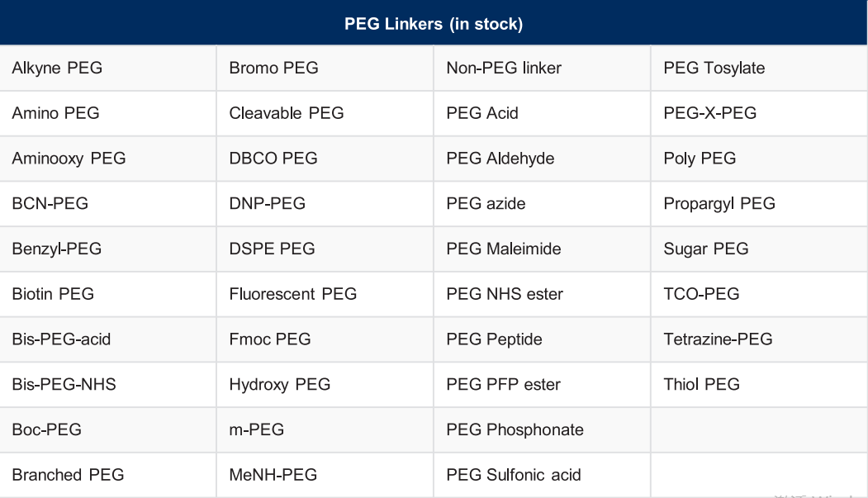Click the PEG azide link

(x=486, y=204)
